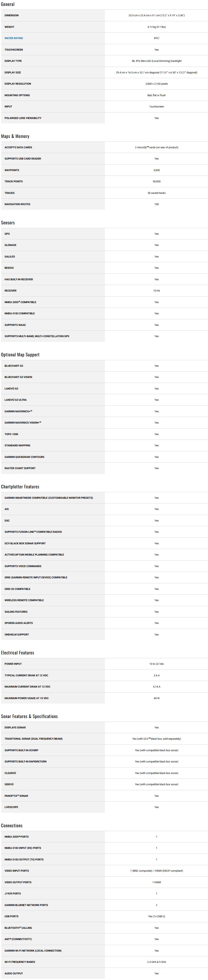Screen dimensions: 208x980
Task: Click the NMEA 2000 Compatible row label
Action: click(x=20, y=302)
